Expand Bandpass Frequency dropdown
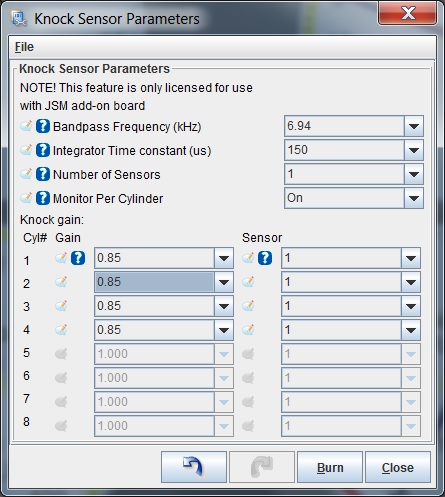Viewport: 445px width, 497px height. tap(414, 126)
